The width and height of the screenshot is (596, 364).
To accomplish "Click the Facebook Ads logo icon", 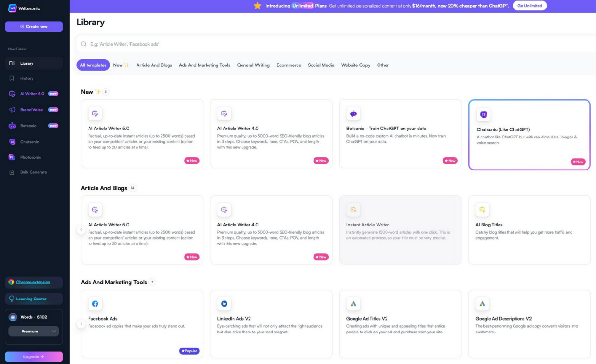I will 95,304.
